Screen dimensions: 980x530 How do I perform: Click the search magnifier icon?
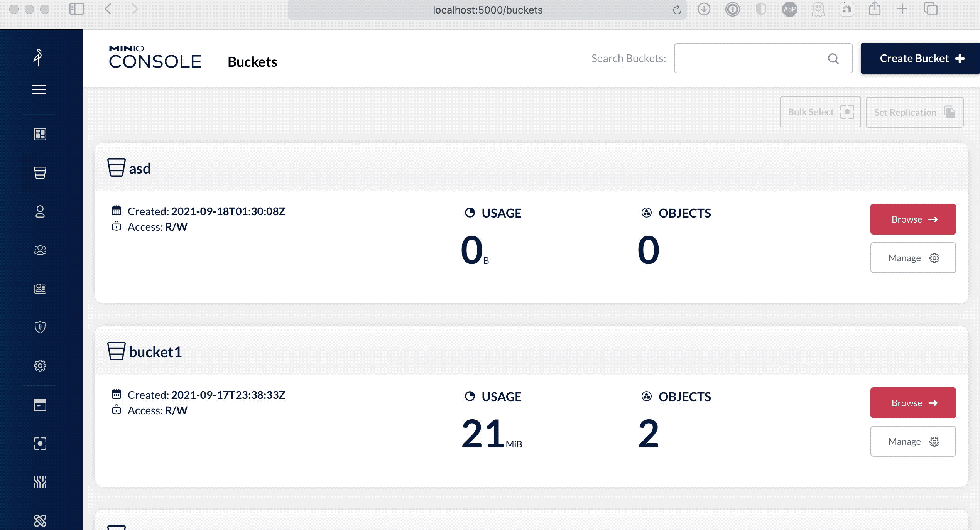coord(833,59)
